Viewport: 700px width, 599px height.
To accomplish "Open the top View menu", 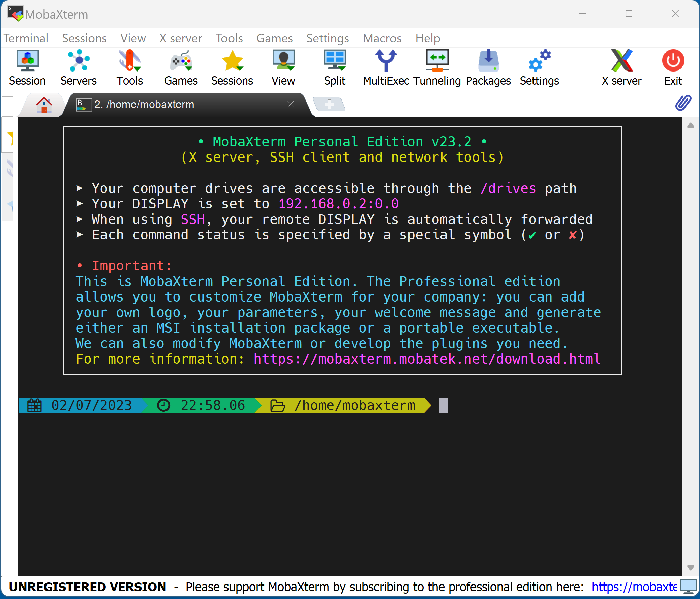I will 133,38.
